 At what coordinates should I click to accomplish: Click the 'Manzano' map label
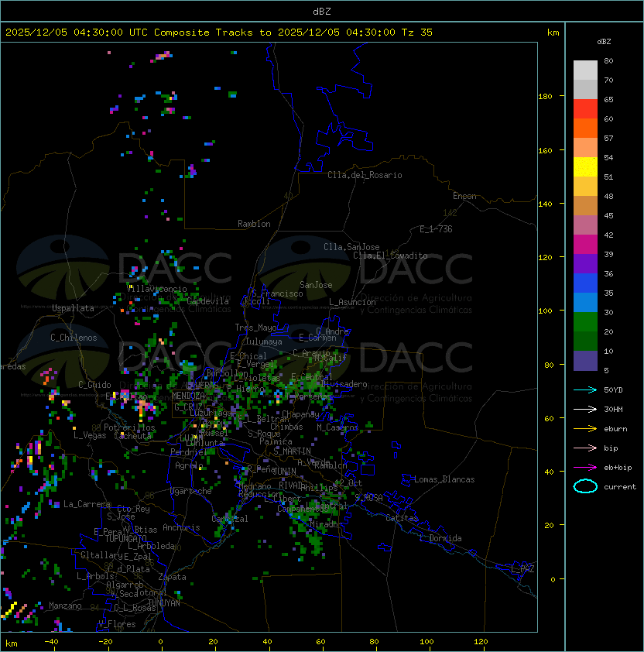click(x=65, y=606)
